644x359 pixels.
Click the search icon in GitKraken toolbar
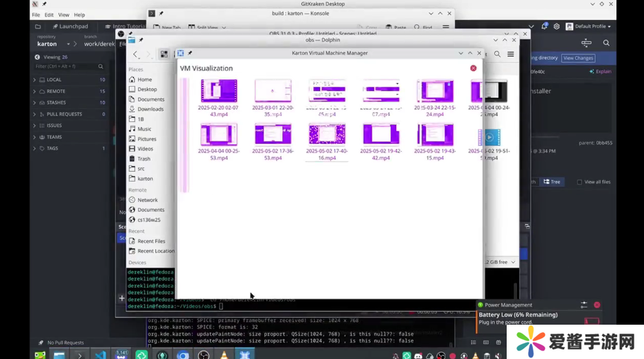pos(606,43)
